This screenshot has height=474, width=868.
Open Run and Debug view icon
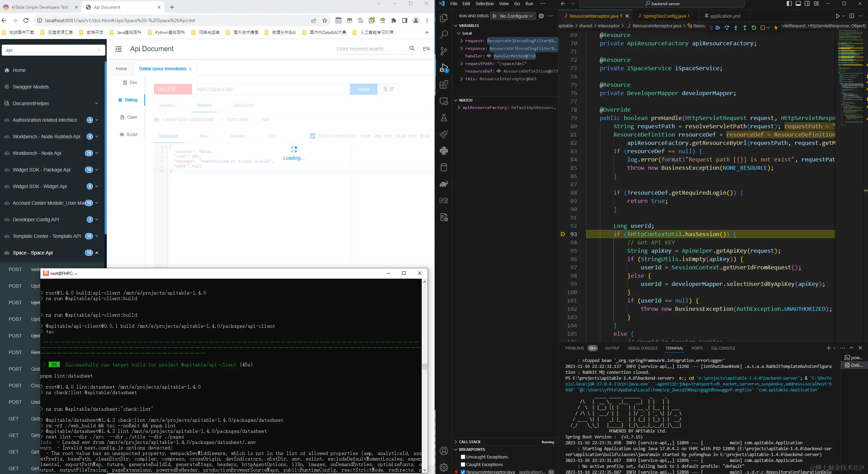point(444,68)
